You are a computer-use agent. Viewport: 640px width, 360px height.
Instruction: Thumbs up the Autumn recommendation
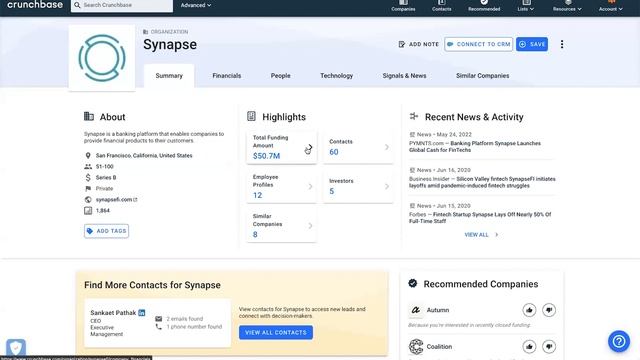529,310
